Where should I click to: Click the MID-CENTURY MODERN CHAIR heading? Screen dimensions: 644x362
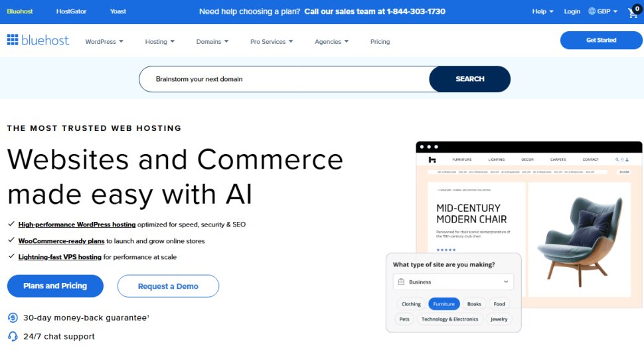(x=471, y=214)
